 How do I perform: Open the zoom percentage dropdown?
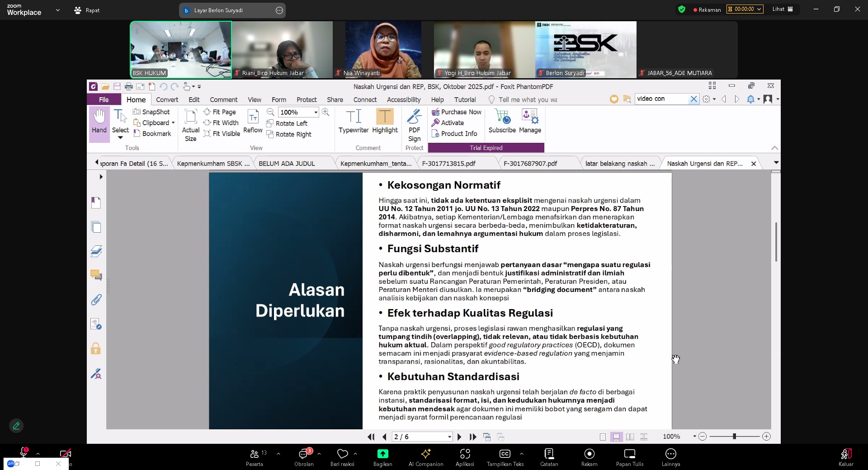point(316,113)
